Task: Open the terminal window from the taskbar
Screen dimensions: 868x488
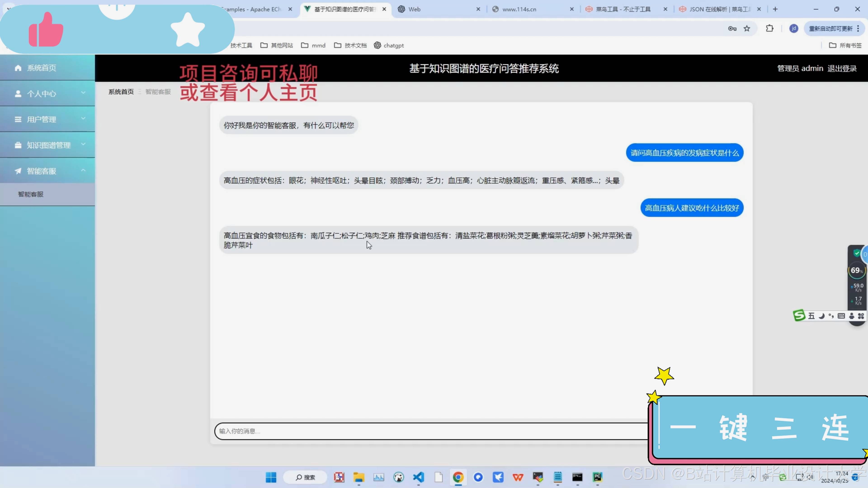Action: 578,477
